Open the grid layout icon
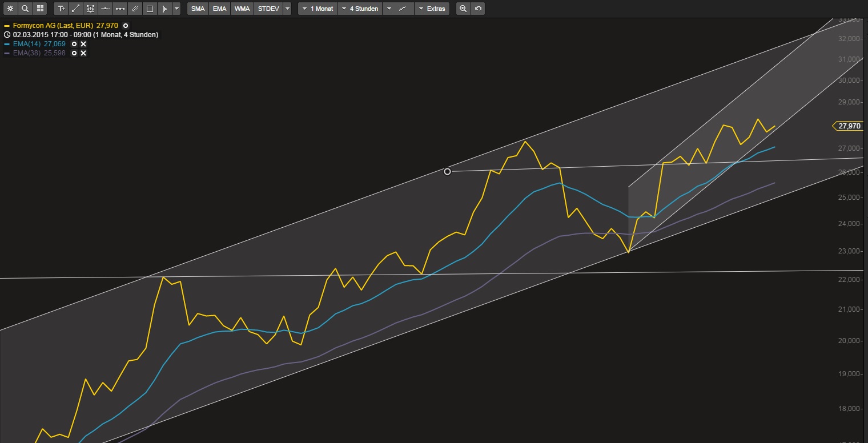Image resolution: width=868 pixels, height=443 pixels. tap(40, 9)
